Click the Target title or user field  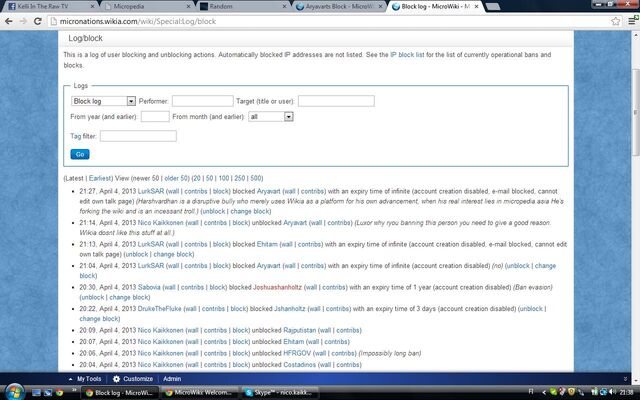coord(336,101)
